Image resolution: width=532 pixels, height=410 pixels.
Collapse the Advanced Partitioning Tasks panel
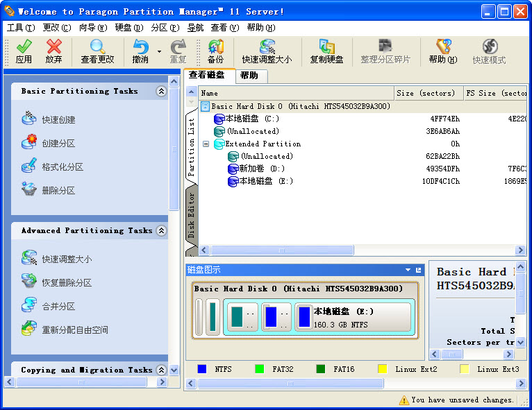161,230
